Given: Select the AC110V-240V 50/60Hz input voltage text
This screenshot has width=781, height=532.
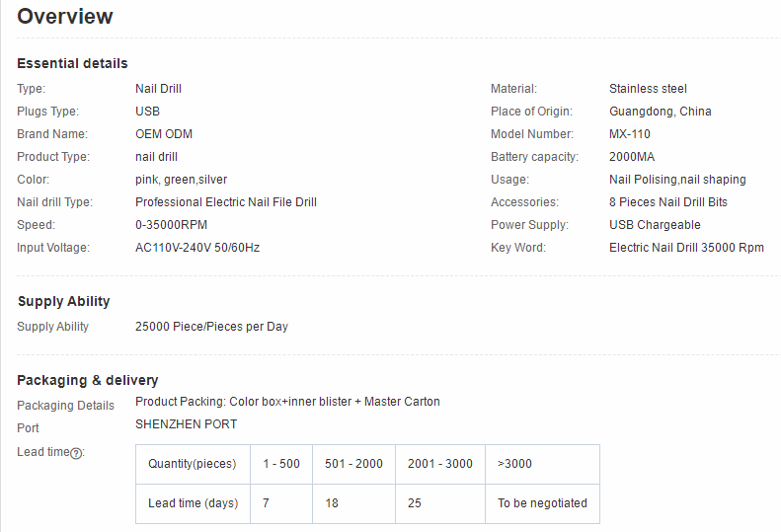Looking at the screenshot, I should coord(197,248).
